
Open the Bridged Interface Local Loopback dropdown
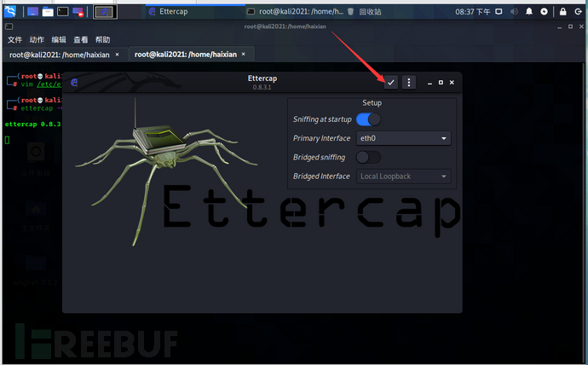tap(403, 177)
